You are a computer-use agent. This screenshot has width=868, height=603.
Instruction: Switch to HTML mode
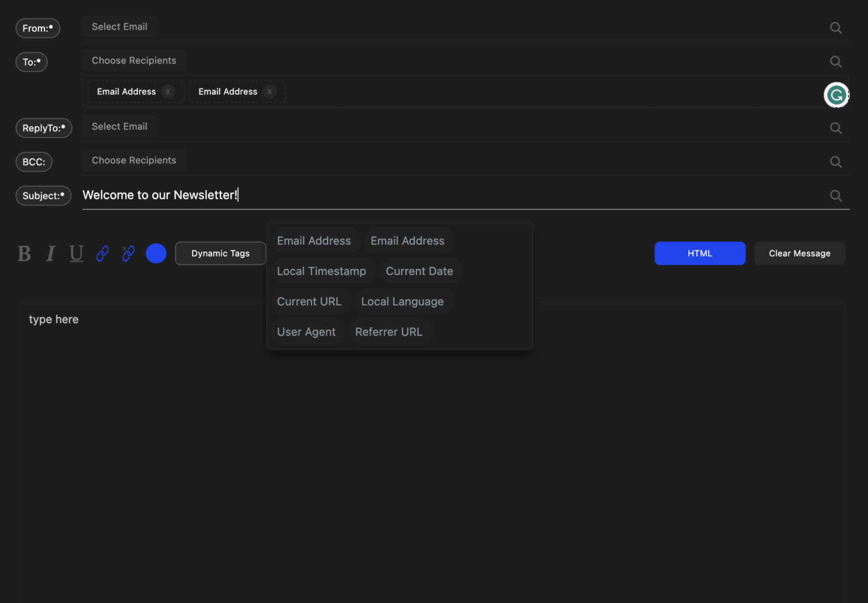[700, 253]
